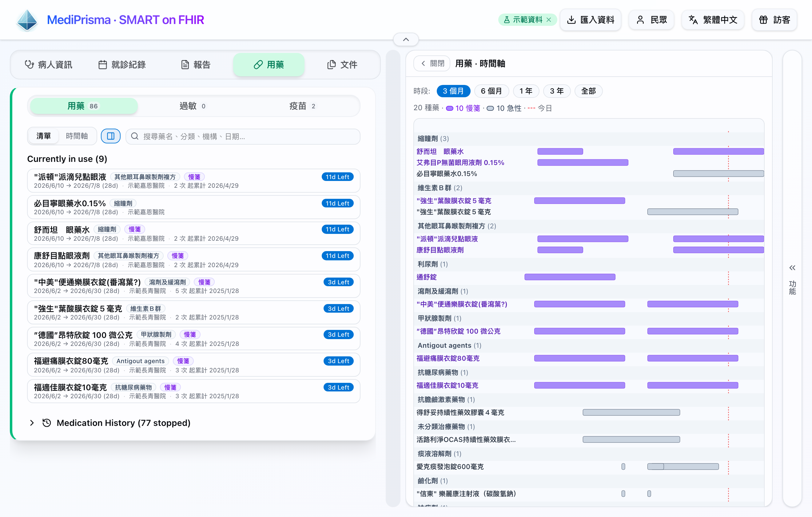The width and height of the screenshot is (812, 517).
Task: Open the 必目寧眼藥水0.15% medication card
Action: (x=193, y=207)
